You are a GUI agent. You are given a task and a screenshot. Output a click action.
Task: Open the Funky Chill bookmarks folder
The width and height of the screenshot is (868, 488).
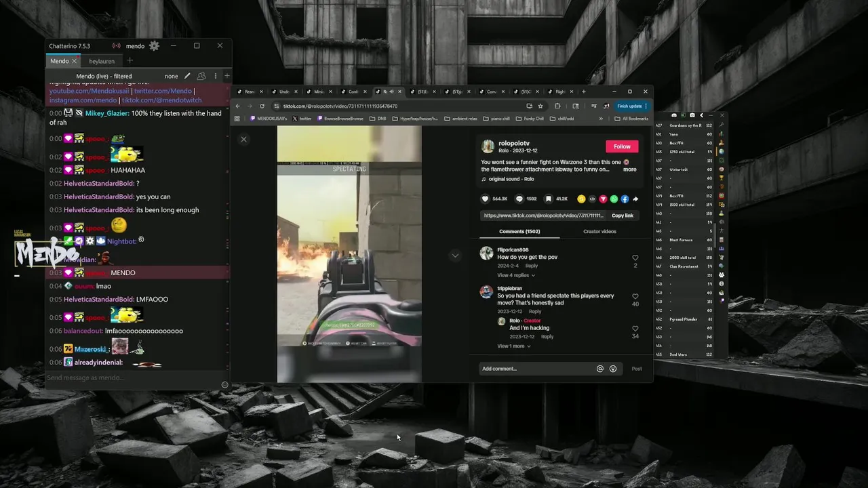tap(530, 119)
